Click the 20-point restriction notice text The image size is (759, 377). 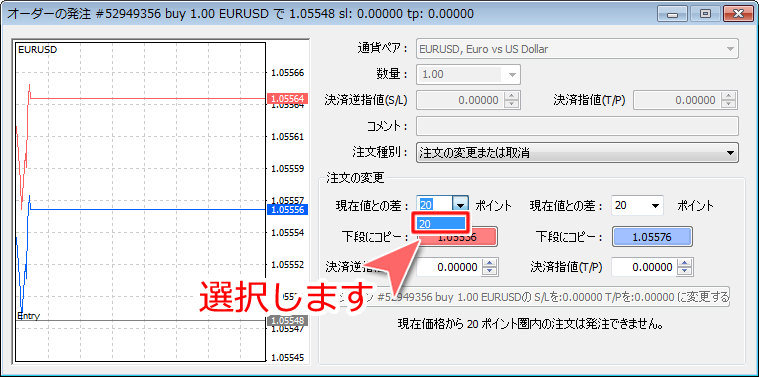tap(530, 323)
